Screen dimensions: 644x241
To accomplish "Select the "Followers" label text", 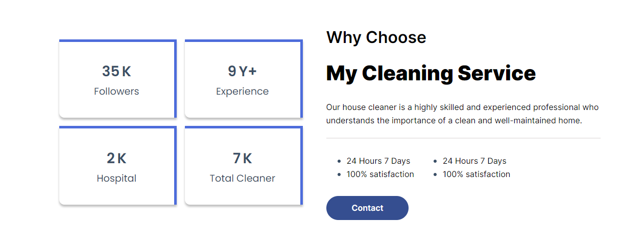I will click(116, 92).
